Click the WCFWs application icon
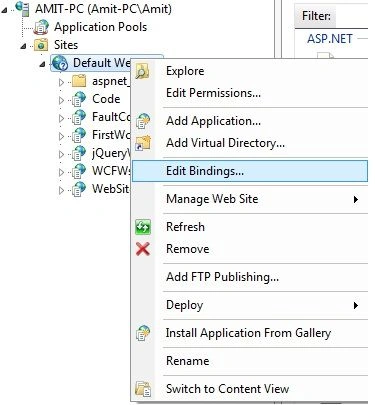Screen dimensions: 375x405 [x=79, y=171]
